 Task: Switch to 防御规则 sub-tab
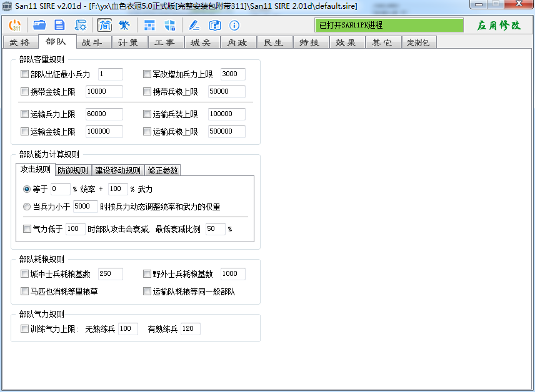(72, 170)
